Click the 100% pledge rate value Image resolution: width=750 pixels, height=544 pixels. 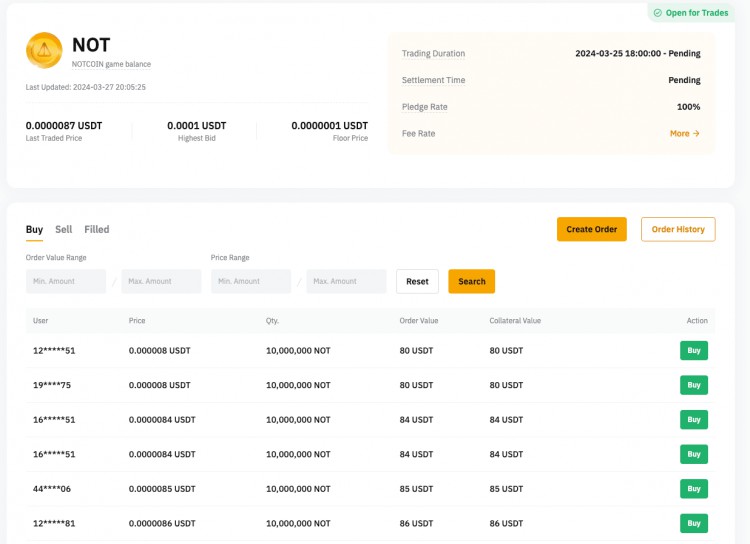click(x=688, y=107)
